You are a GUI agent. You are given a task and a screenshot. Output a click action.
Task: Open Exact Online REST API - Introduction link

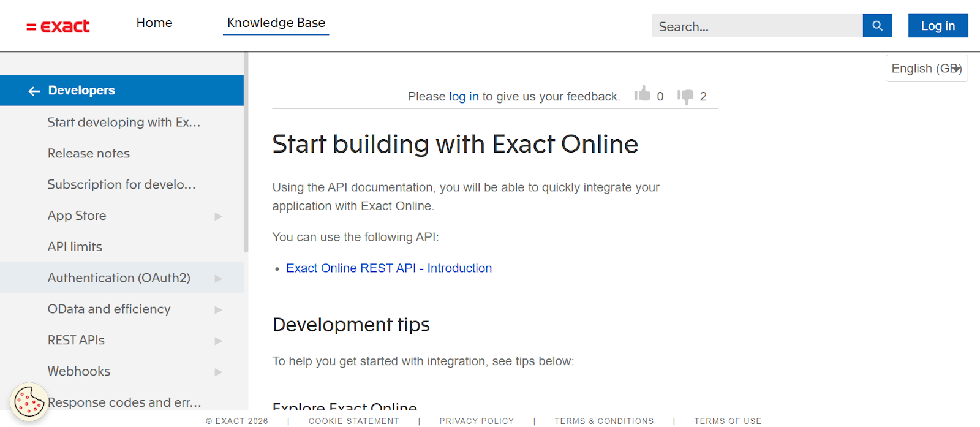[x=389, y=268]
